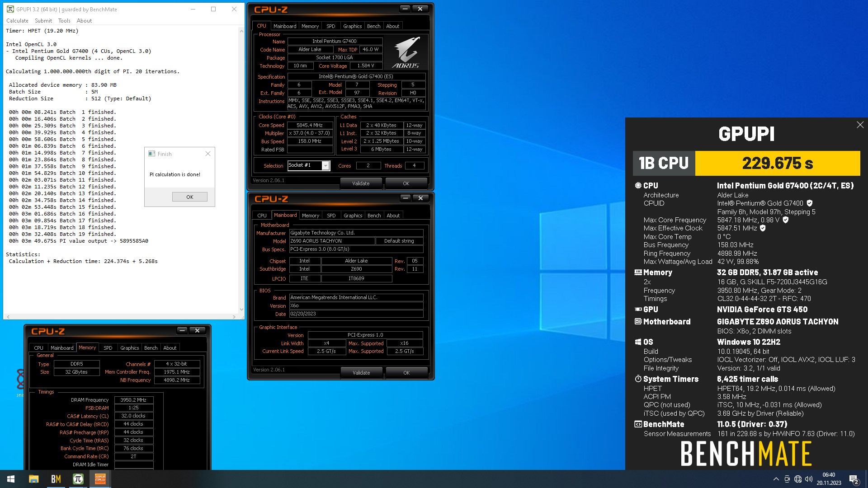This screenshot has height=488, width=868.
Task: Click the verified shield beside Max Effective Clock
Action: (x=763, y=228)
